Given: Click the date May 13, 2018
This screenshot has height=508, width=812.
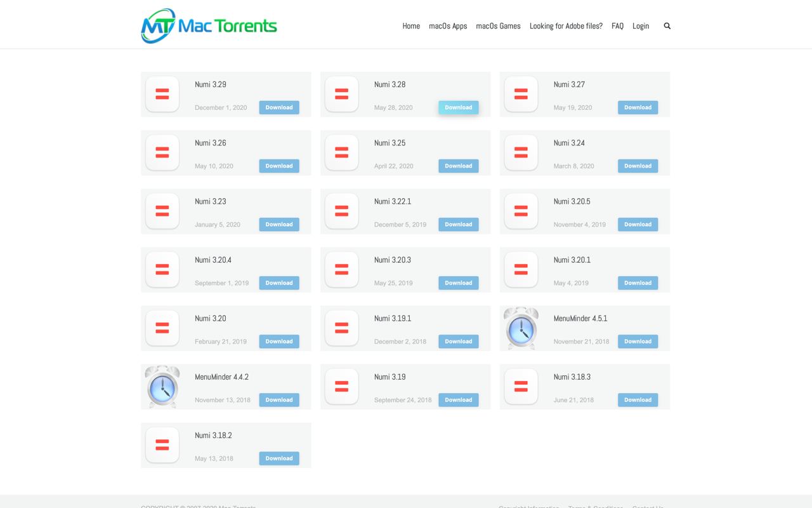Looking at the screenshot, I should coord(214,458).
